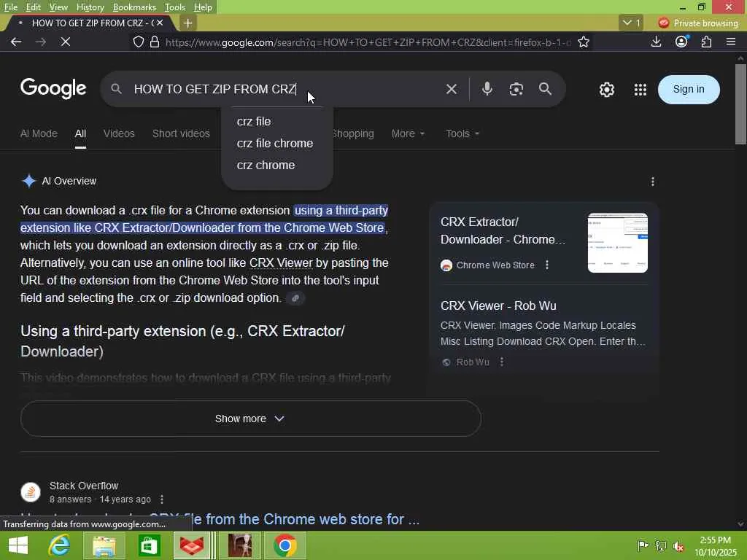Stop loading the page with the X

(66, 42)
